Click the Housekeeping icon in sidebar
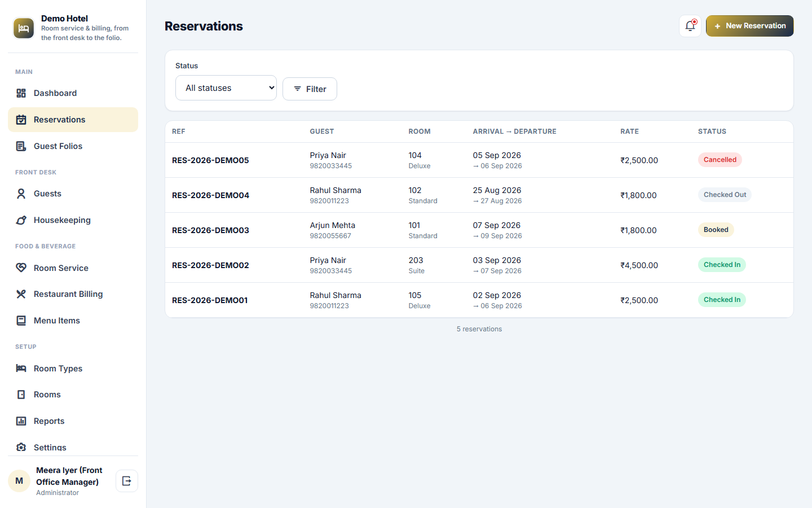812x508 pixels. (x=21, y=220)
